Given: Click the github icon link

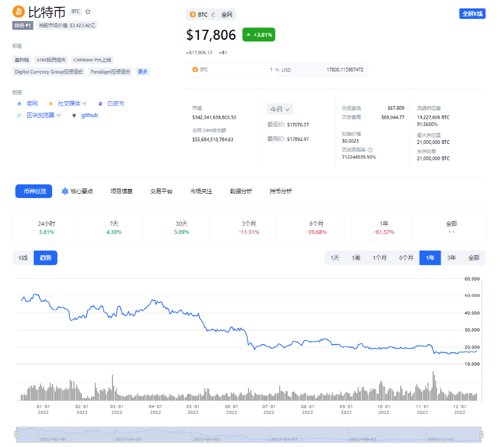Looking at the screenshot, I should (74, 116).
